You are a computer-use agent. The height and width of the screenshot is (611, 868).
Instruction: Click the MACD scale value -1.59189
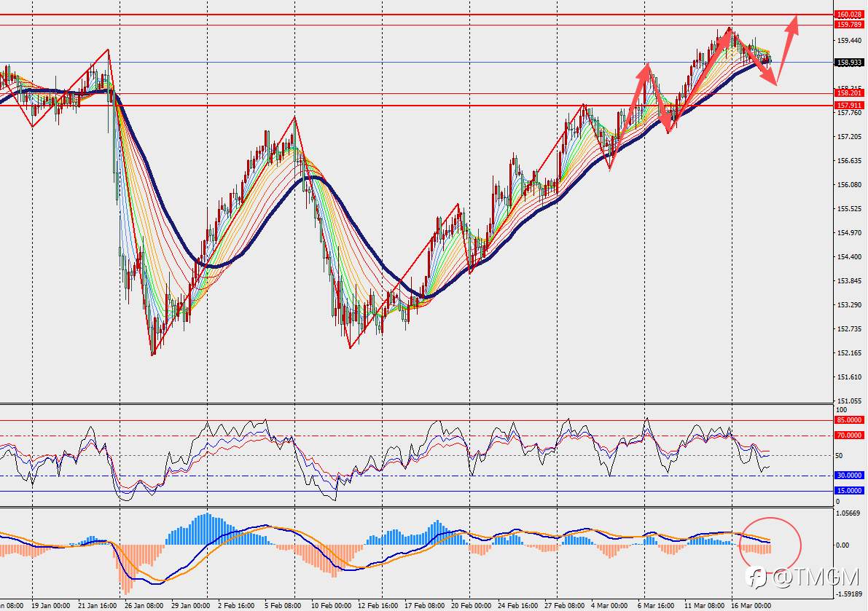tap(850, 594)
